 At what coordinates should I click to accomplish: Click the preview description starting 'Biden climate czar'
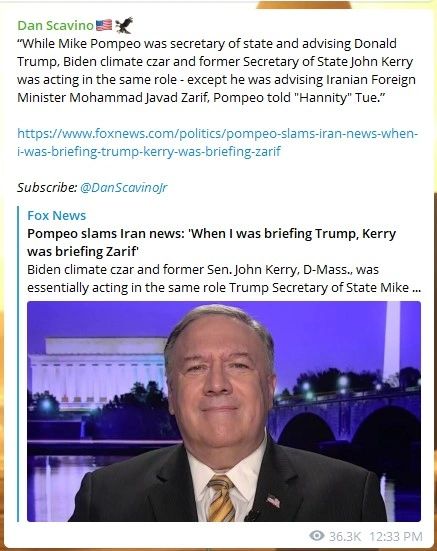pyautogui.click(x=224, y=279)
